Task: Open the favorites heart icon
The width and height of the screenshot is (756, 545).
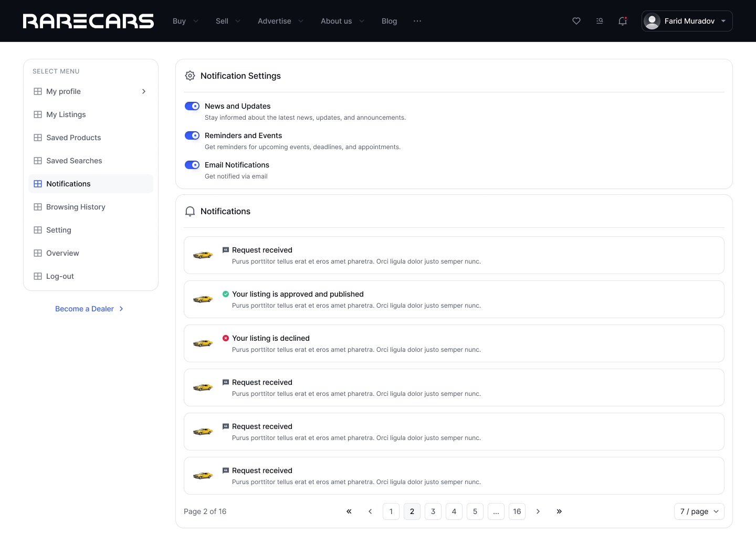Action: pyautogui.click(x=576, y=21)
